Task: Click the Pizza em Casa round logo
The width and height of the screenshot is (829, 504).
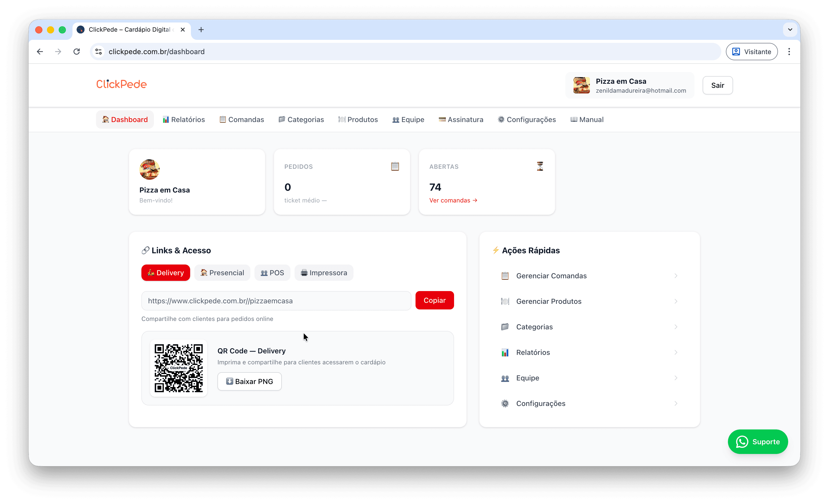Action: point(149,169)
